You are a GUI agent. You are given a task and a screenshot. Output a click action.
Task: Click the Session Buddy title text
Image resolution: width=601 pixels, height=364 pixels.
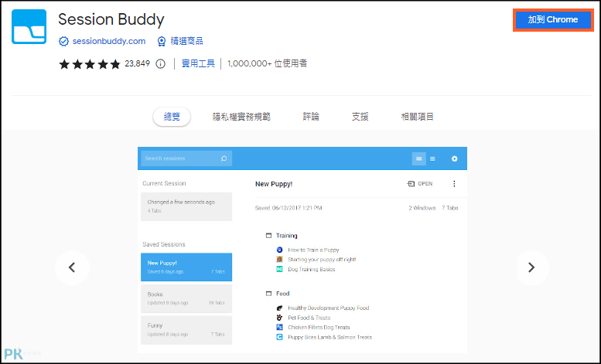point(111,19)
